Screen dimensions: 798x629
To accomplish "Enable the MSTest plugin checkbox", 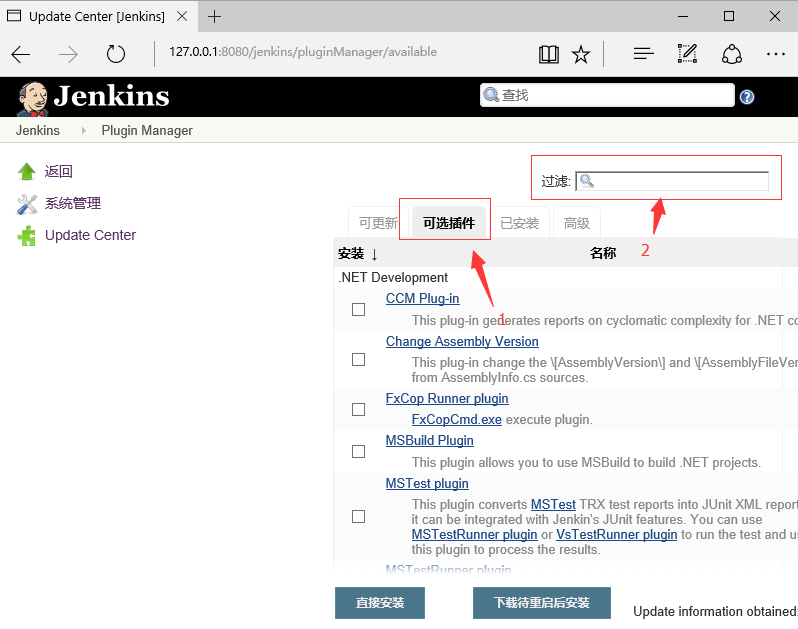I will (359, 517).
